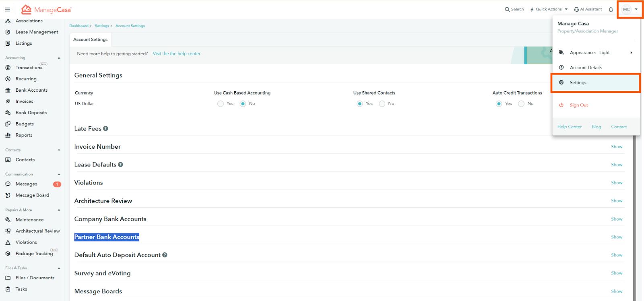The width and height of the screenshot is (644, 301).
Task: Click the Sign Out power icon
Action: 561,105
